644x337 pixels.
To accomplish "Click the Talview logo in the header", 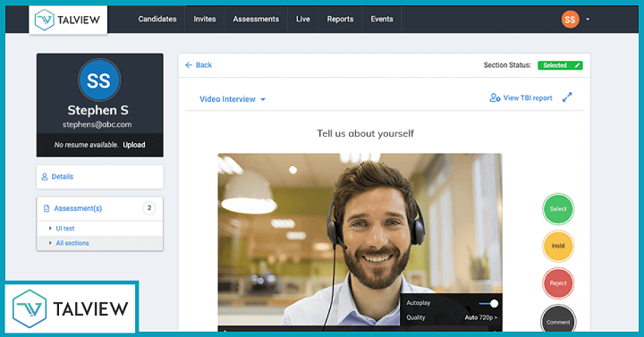I will [x=68, y=20].
